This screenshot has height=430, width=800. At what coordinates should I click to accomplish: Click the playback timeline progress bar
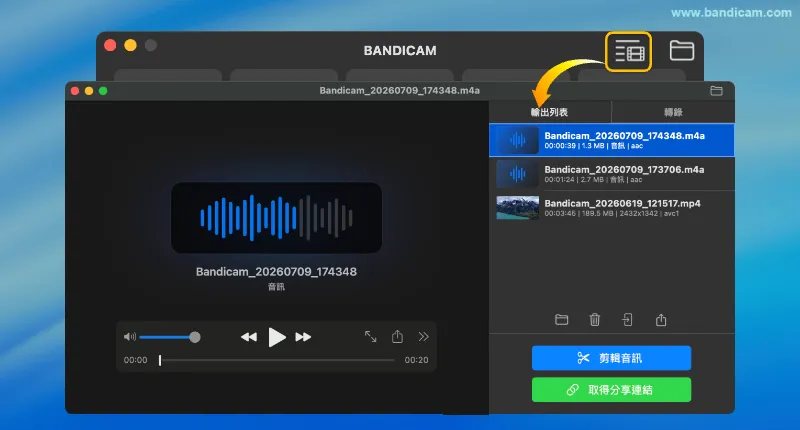[277, 360]
